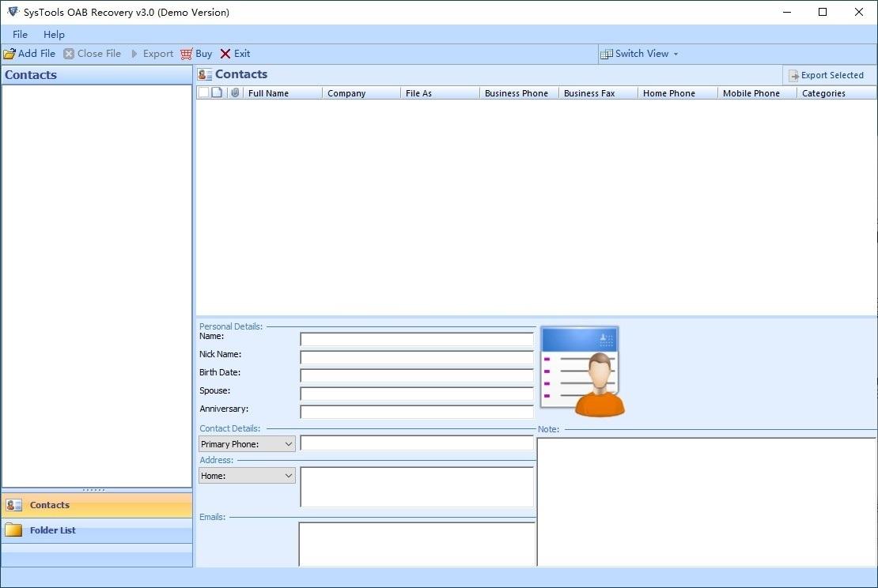The height and width of the screenshot is (588, 878).
Task: Switch to the Contacts pane tab
Action: point(97,505)
